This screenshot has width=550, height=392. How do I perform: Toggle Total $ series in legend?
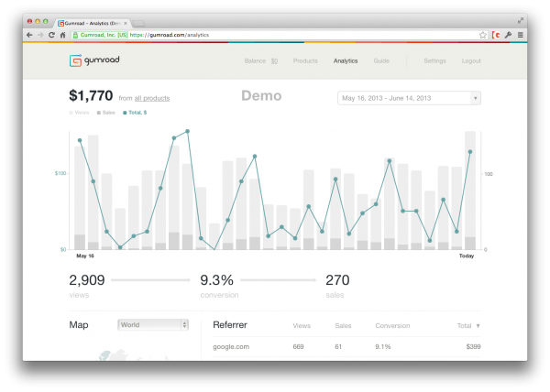[x=135, y=113]
